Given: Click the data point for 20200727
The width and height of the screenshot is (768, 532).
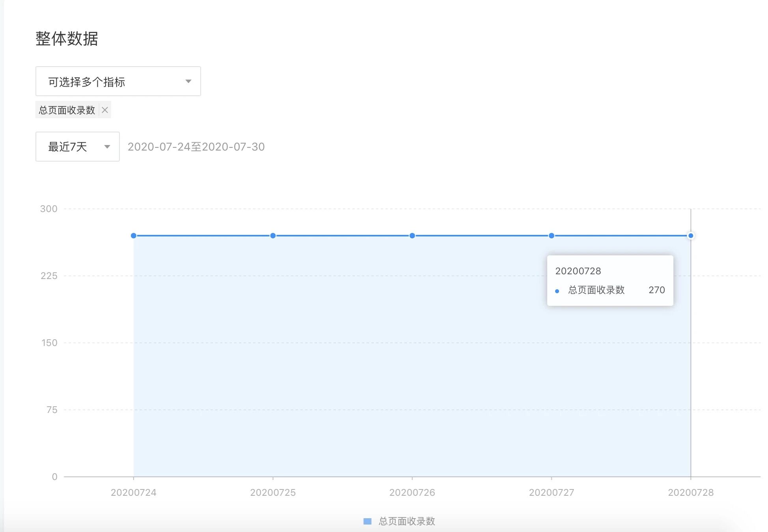Looking at the screenshot, I should pos(552,236).
